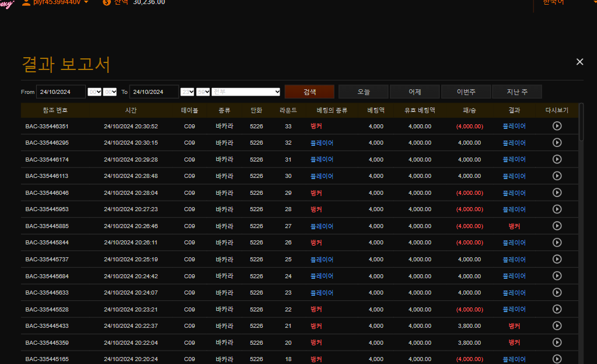The width and height of the screenshot is (597, 364).
Task: Watch replay of round 25
Action: [557, 259]
